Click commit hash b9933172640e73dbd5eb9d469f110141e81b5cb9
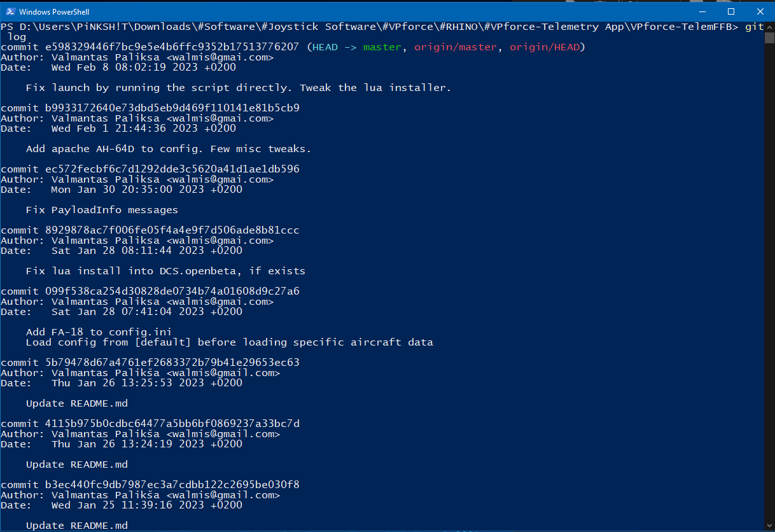Image resolution: width=775 pixels, height=532 pixels. [x=172, y=108]
